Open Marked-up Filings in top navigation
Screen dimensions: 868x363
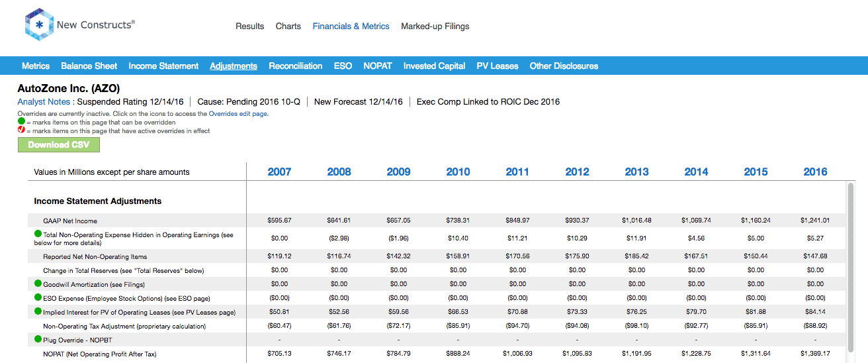(x=435, y=26)
